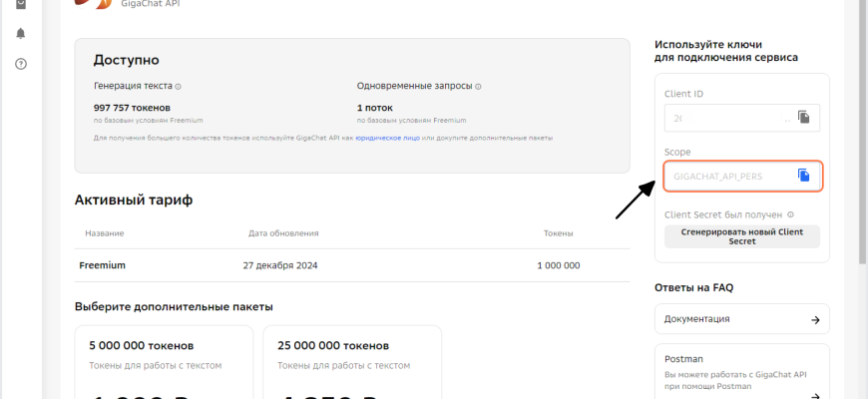Click inside the Client ID field
The image size is (868, 399).
coord(728,118)
